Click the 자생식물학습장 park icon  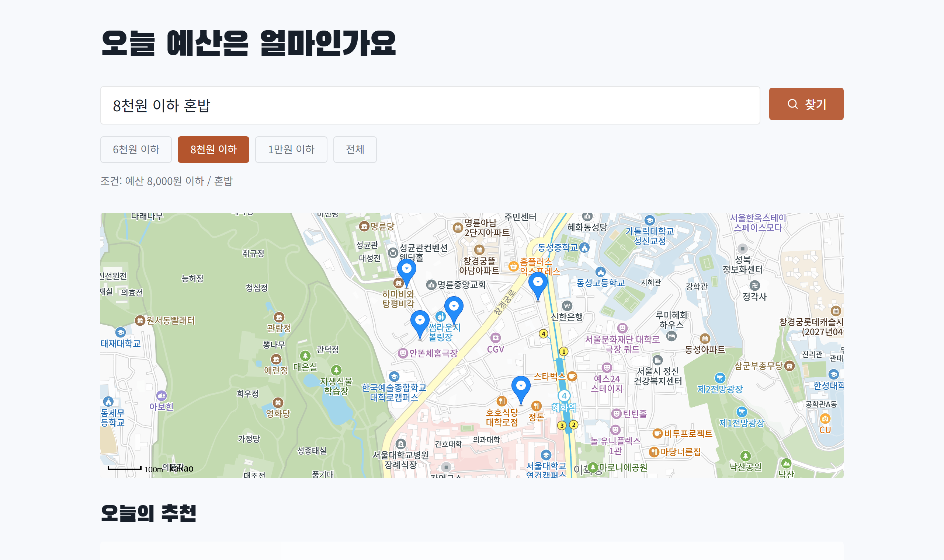click(x=336, y=370)
